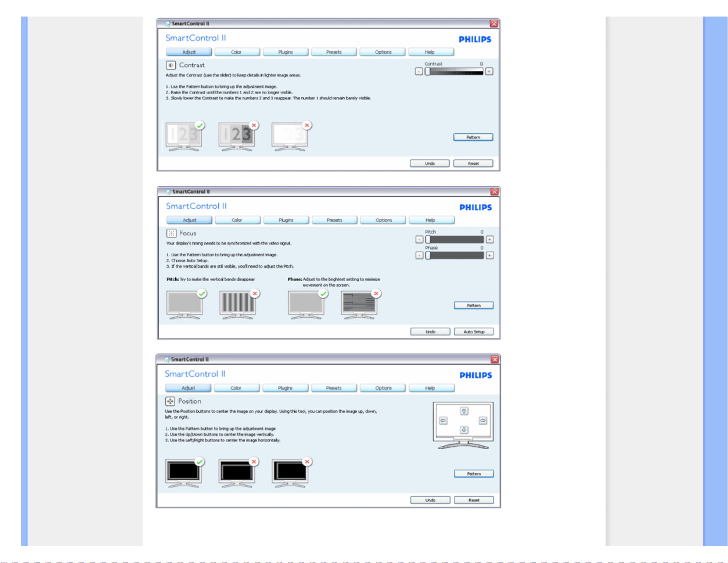Image resolution: width=728 pixels, height=563 pixels.
Task: Click the left arrow position button
Action: [x=443, y=420]
